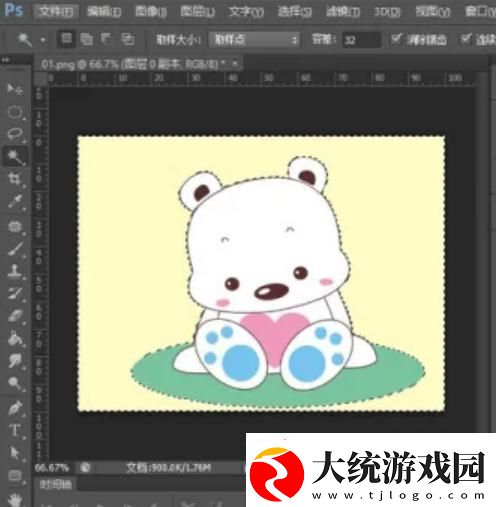The width and height of the screenshot is (496, 507).
Task: Select the Magic Wand tool in toolbox
Action: click(x=15, y=156)
